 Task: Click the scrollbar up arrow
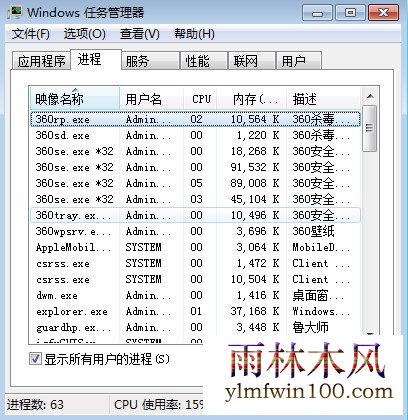pos(370,97)
